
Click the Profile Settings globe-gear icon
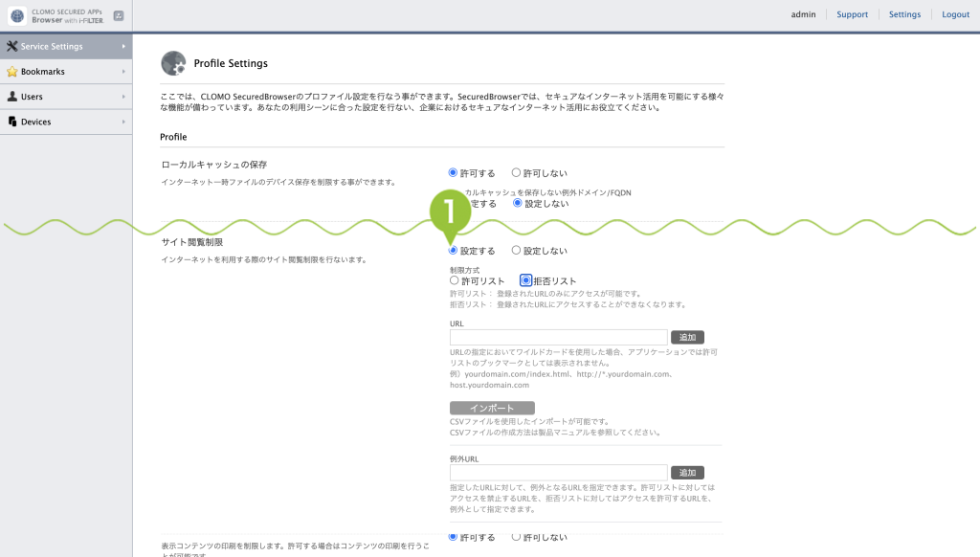[173, 63]
